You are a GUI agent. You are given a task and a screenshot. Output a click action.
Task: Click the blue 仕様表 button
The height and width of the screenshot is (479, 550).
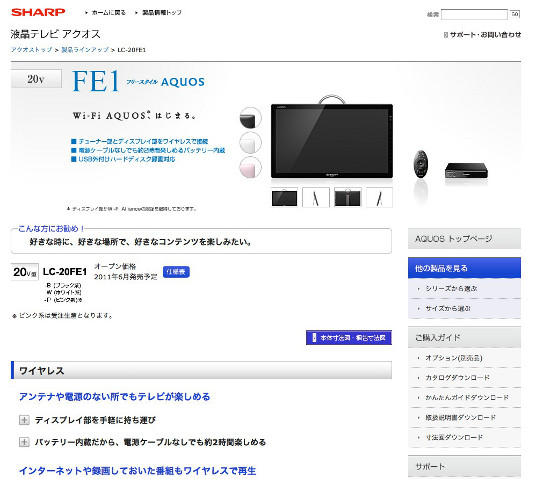pos(176,272)
